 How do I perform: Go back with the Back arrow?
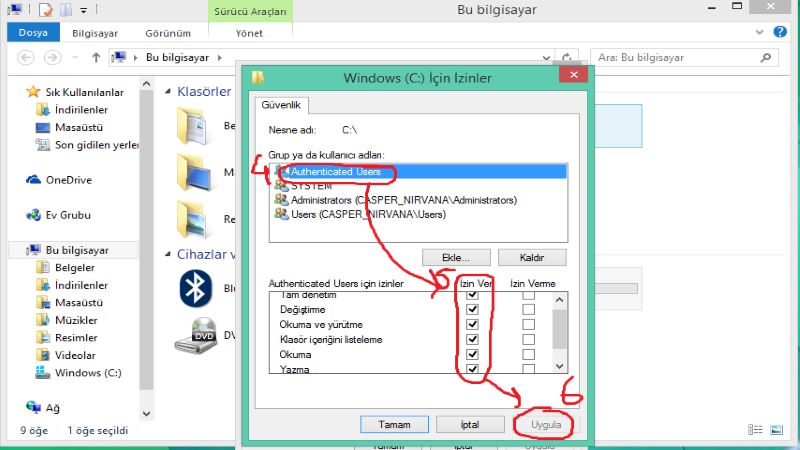tap(26, 57)
